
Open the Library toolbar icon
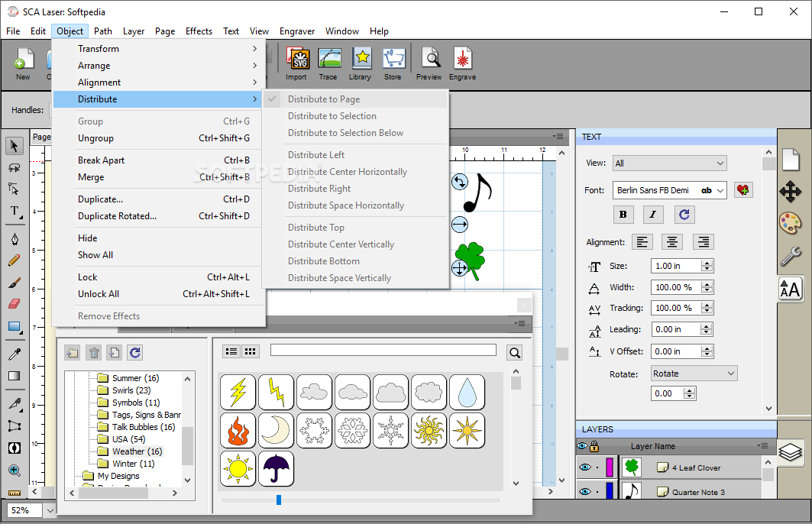[361, 63]
